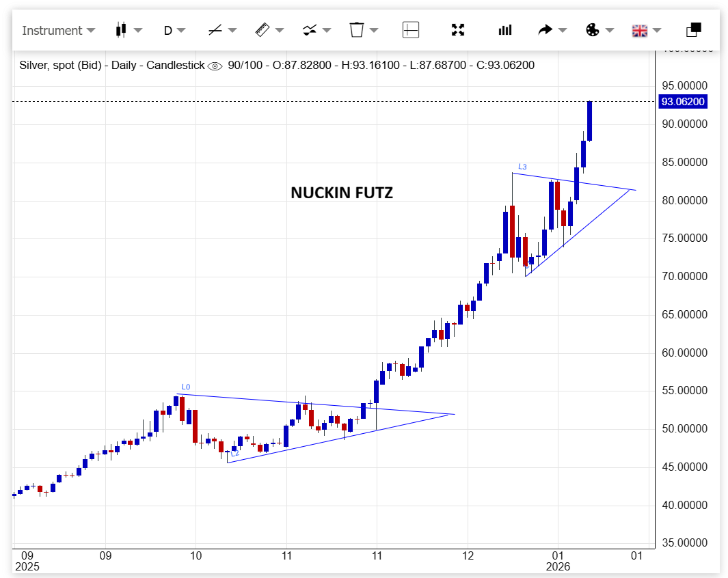
Task: Click the NUCKIN FUTZ text annotation
Action: pos(342,193)
